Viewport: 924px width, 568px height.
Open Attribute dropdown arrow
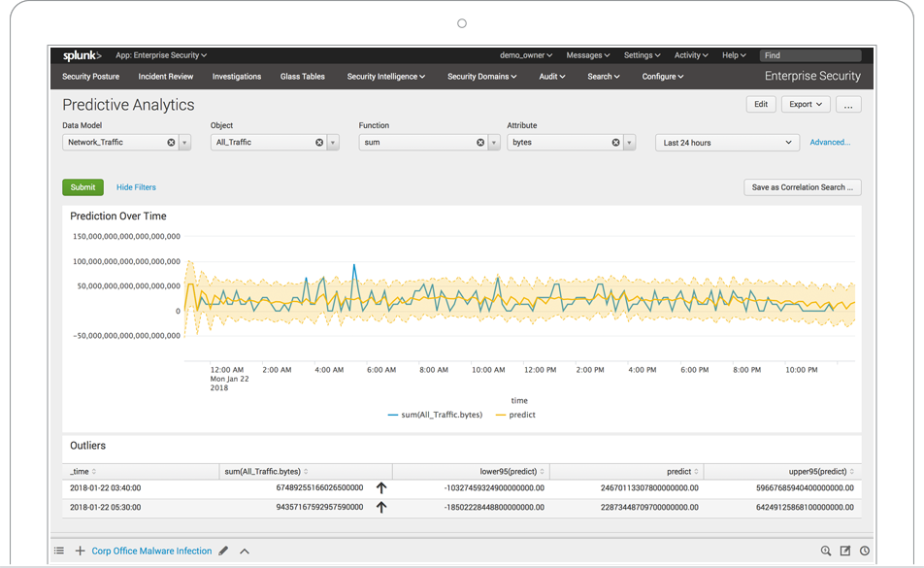[x=629, y=143]
